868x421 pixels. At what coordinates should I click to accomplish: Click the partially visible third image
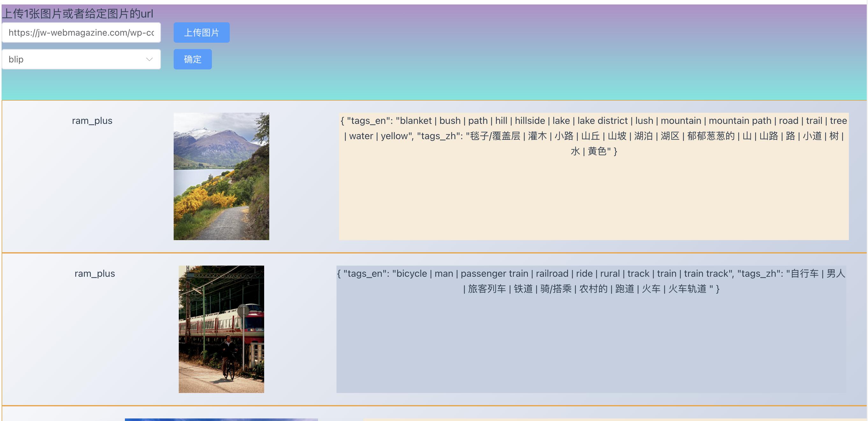coord(221,419)
